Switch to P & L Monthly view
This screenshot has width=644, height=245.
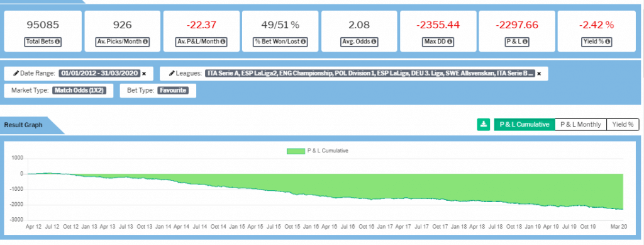(580, 125)
